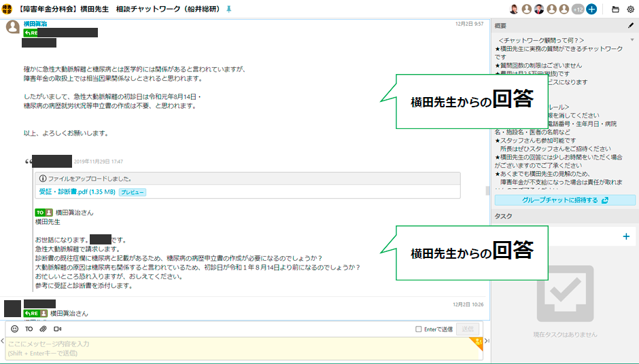Screen dimensions: 639x364
Task: Click the chat room icon beside the title
Action: (7, 9)
